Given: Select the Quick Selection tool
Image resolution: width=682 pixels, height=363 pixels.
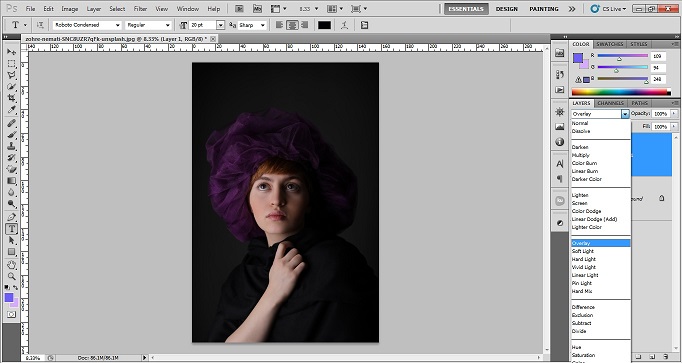Looking at the screenshot, I should (x=11, y=87).
